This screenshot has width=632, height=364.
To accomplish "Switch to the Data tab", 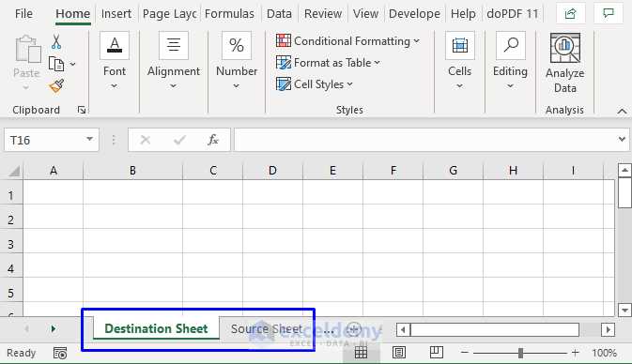I will point(279,14).
